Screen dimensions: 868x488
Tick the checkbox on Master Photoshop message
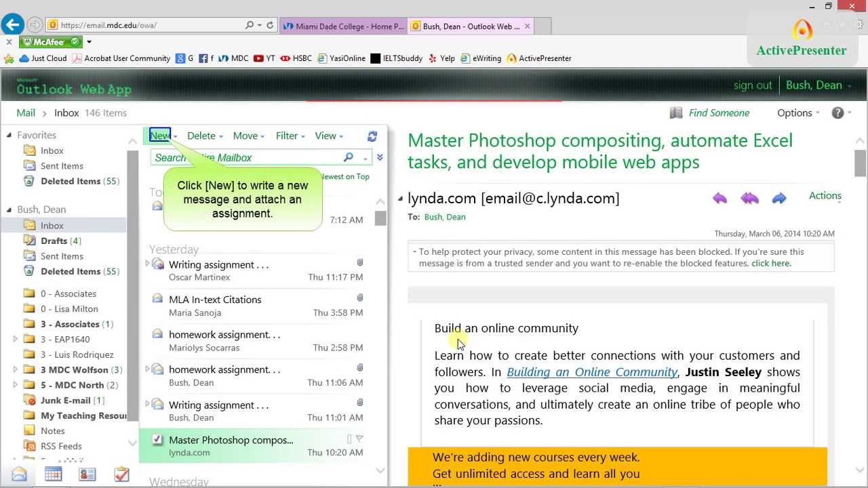[157, 440]
